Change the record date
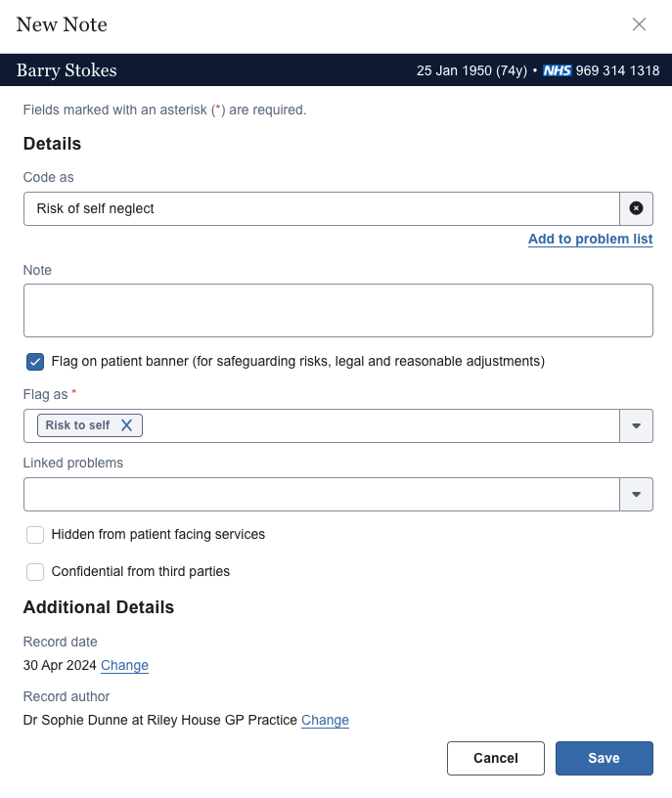This screenshot has height=798, width=672. point(124,665)
